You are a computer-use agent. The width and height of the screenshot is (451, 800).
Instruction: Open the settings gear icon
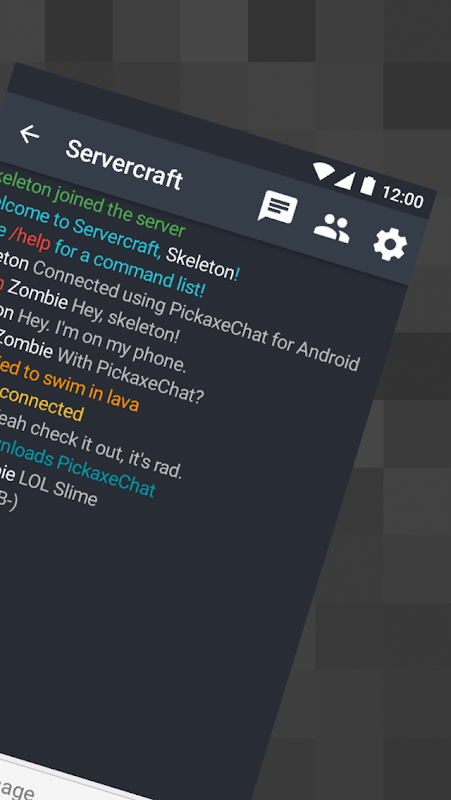pos(390,245)
